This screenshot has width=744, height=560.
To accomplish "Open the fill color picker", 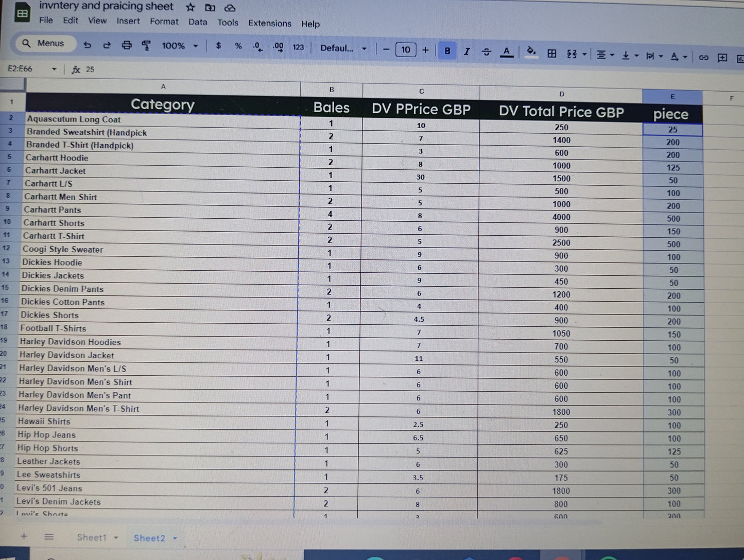I will (x=531, y=51).
